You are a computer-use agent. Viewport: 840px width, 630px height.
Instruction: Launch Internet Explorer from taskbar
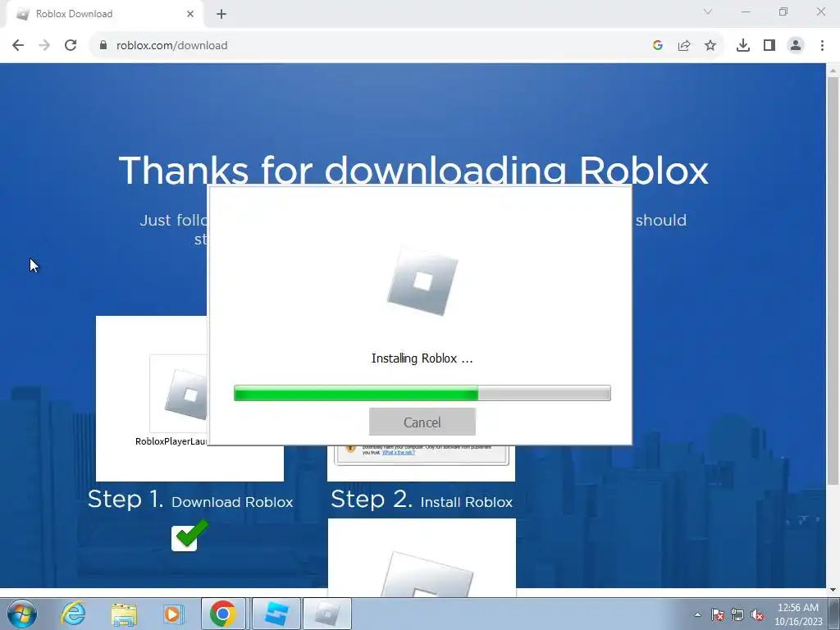point(73,614)
